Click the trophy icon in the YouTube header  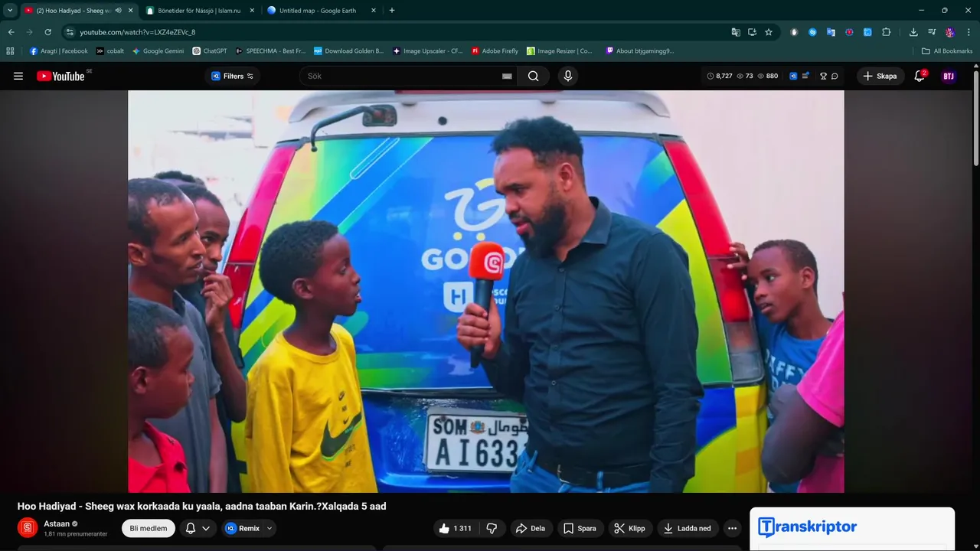click(x=823, y=76)
